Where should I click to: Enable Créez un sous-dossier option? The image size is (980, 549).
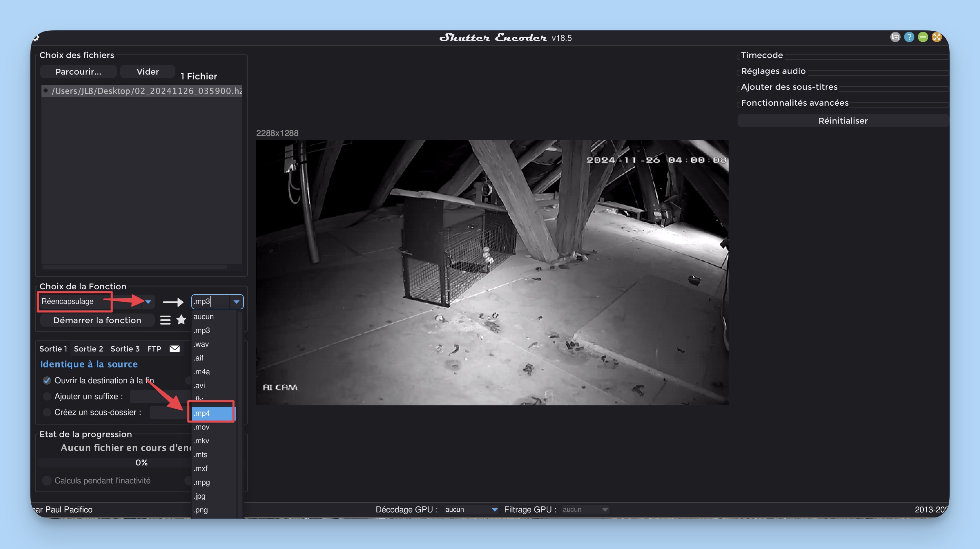[47, 412]
